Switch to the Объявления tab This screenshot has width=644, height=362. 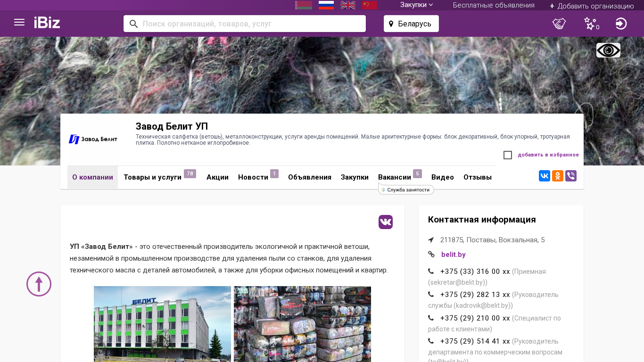310,177
